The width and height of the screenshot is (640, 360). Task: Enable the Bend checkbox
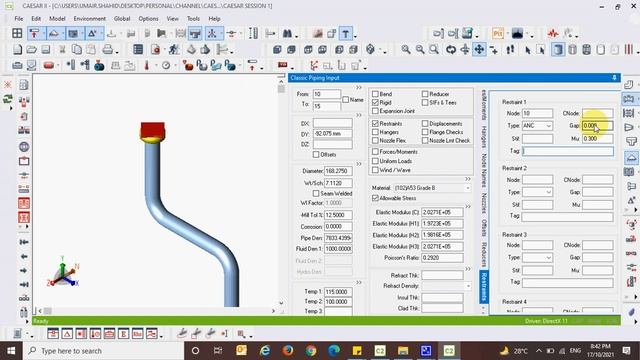coord(375,94)
